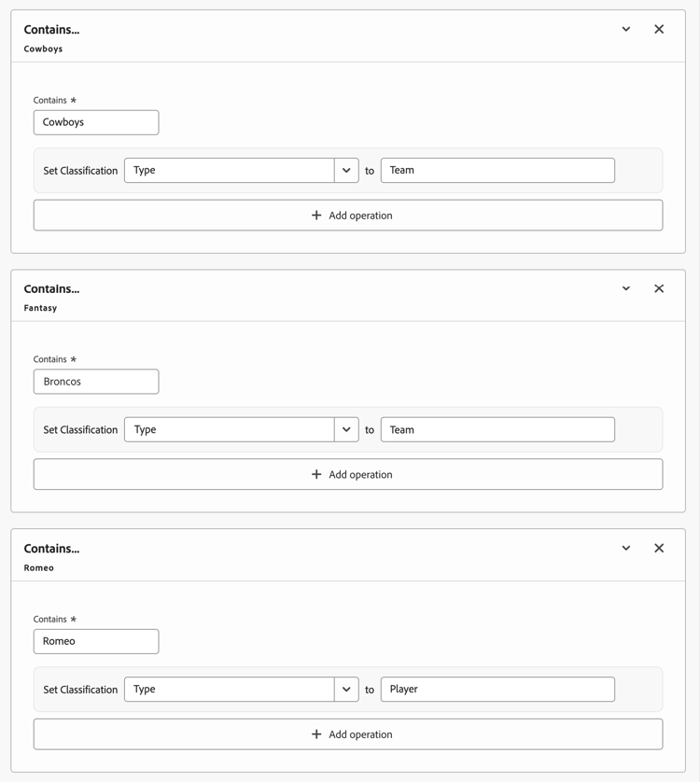Viewport: 700px width, 782px height.
Task: Delete the Fantasy rule with the X icon
Action: (659, 288)
